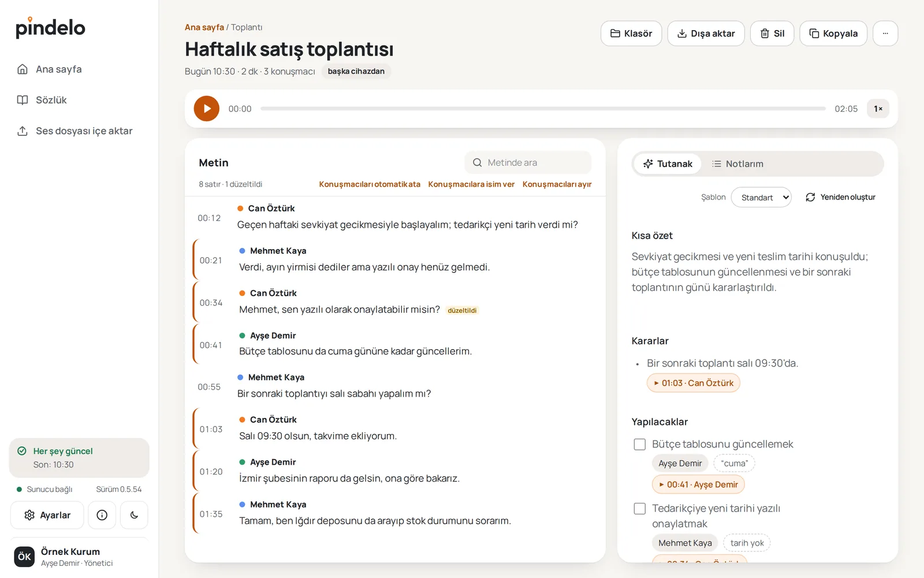Open the more options ellipsis button

[885, 34]
